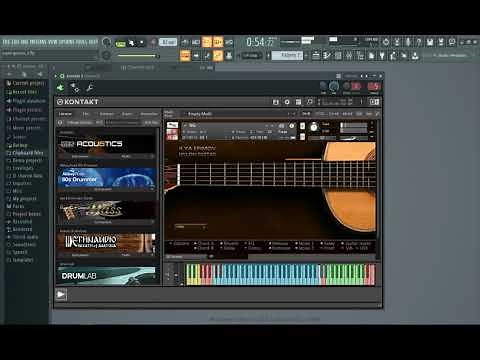
Task: Click the Kontakt logo in plugin header
Action: [78, 102]
